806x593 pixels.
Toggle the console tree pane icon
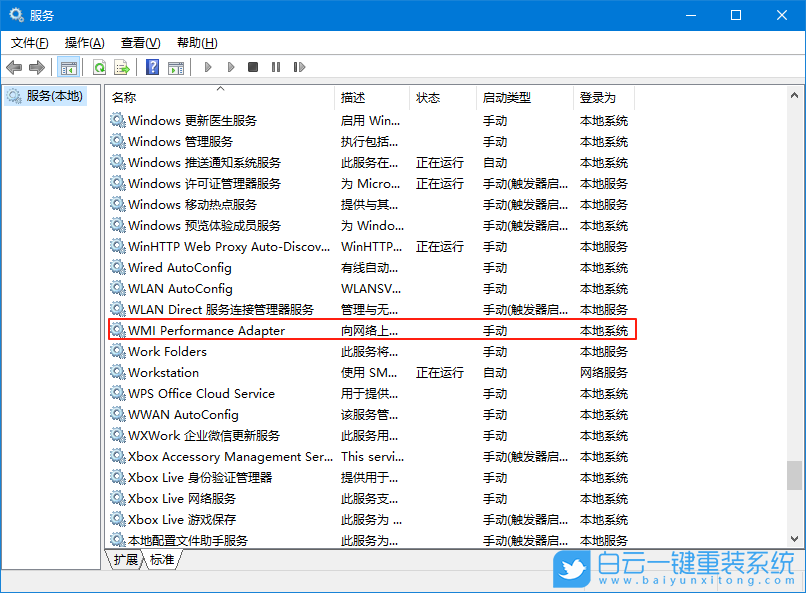[69, 67]
